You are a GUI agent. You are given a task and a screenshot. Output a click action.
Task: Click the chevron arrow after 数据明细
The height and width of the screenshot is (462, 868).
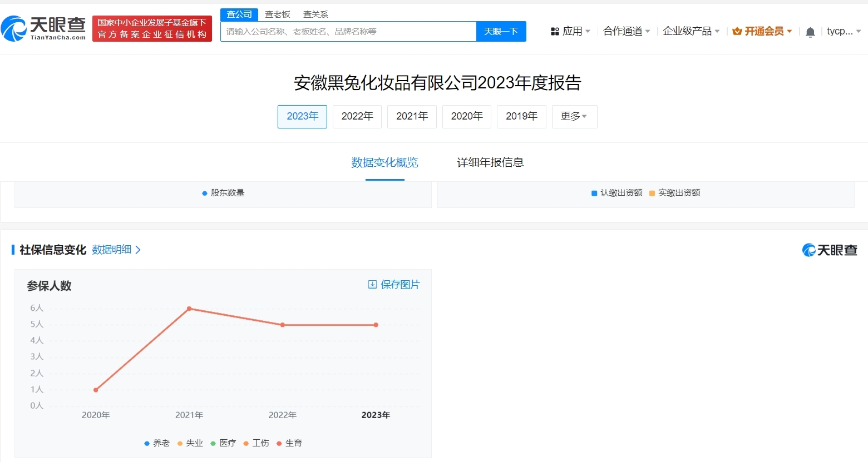click(x=138, y=250)
